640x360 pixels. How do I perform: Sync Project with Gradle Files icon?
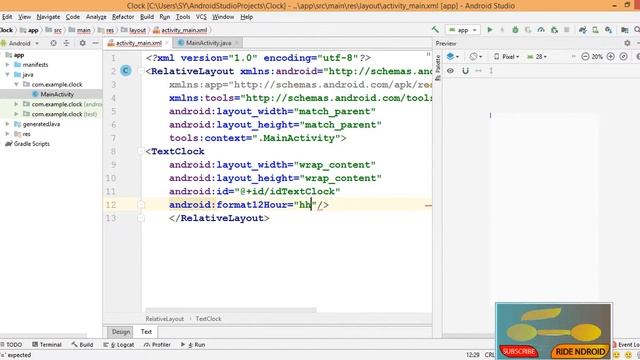(x=582, y=30)
